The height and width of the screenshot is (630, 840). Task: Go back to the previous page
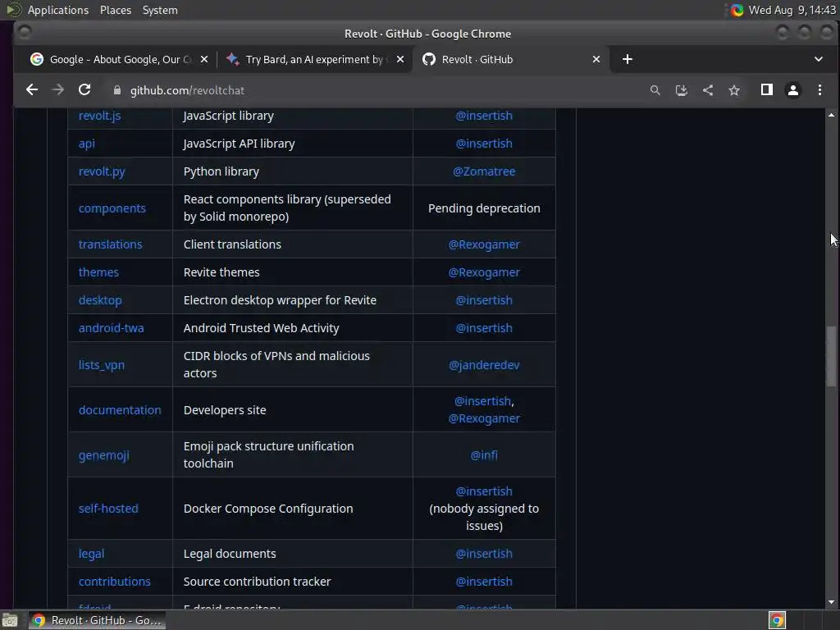point(32,90)
